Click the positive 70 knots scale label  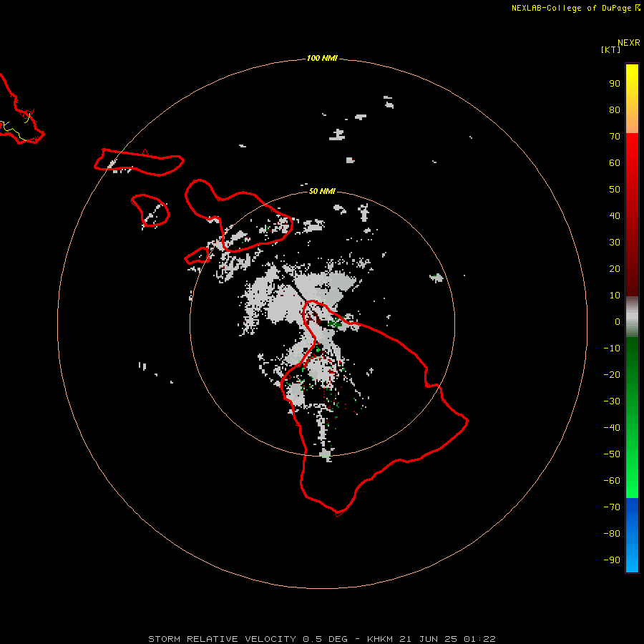pos(615,137)
